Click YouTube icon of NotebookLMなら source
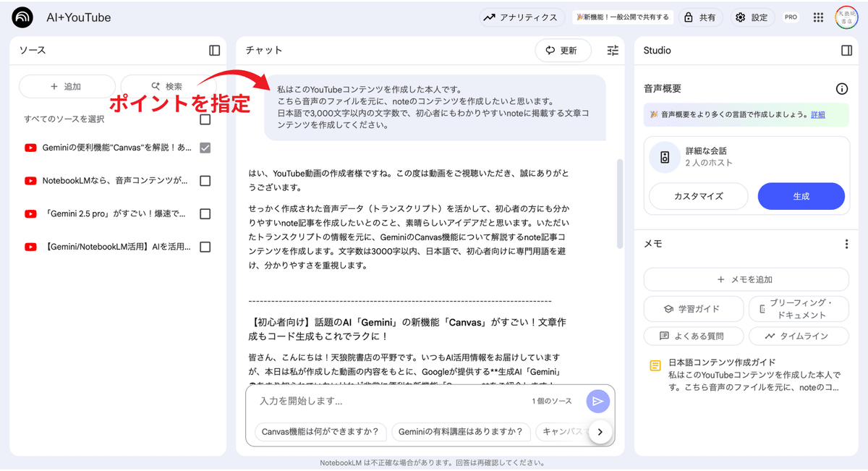Viewport: 868px width, 471px height. click(x=30, y=181)
